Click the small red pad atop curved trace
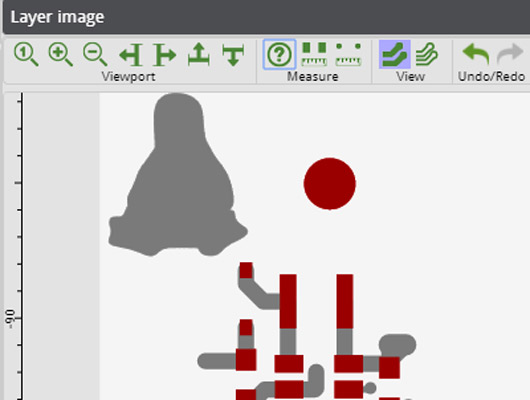This screenshot has width=530, height=400. 246,270
